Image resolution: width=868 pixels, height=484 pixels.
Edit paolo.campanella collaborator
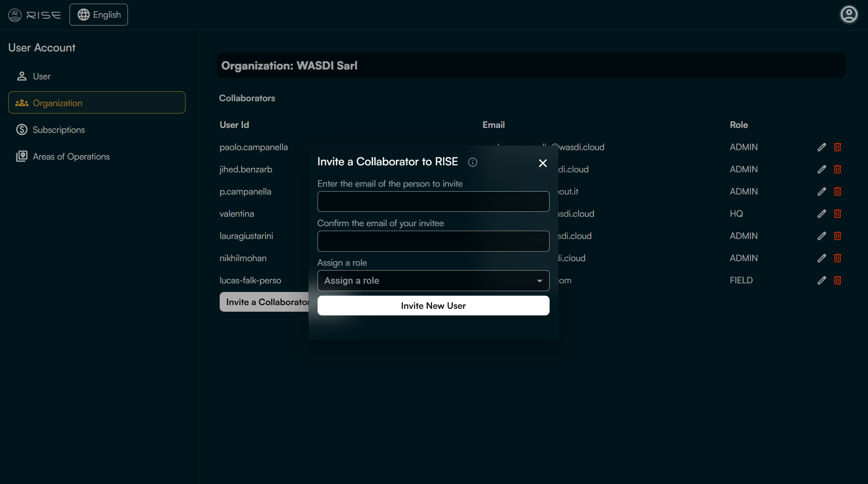[x=822, y=147]
